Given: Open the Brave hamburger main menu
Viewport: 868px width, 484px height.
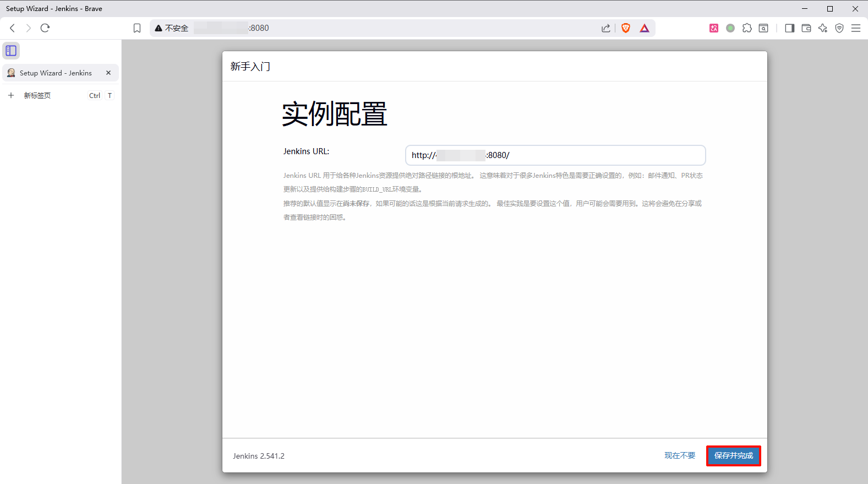Looking at the screenshot, I should click(856, 28).
